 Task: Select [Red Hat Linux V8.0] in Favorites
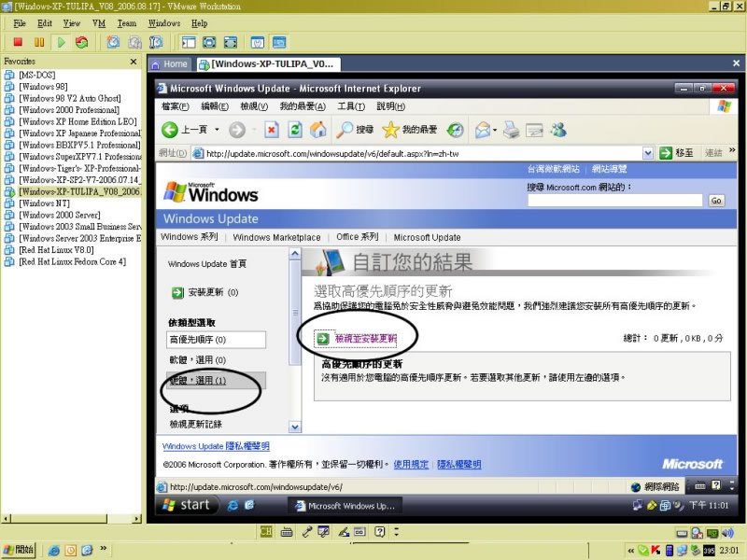pyautogui.click(x=56, y=249)
